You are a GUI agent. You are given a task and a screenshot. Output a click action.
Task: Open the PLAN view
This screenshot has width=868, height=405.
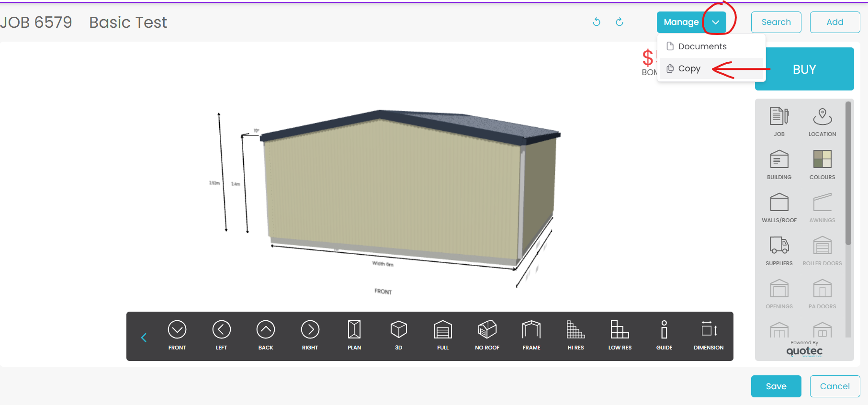click(x=354, y=330)
